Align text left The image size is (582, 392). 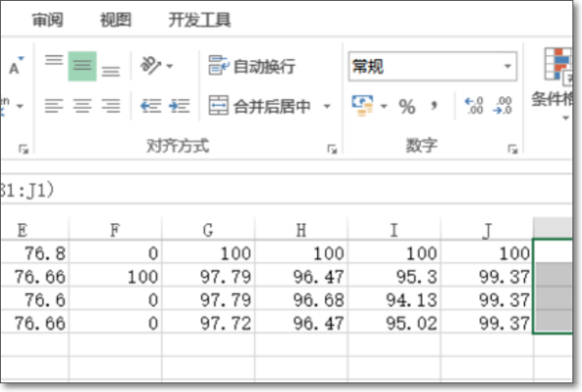pyautogui.click(x=54, y=106)
